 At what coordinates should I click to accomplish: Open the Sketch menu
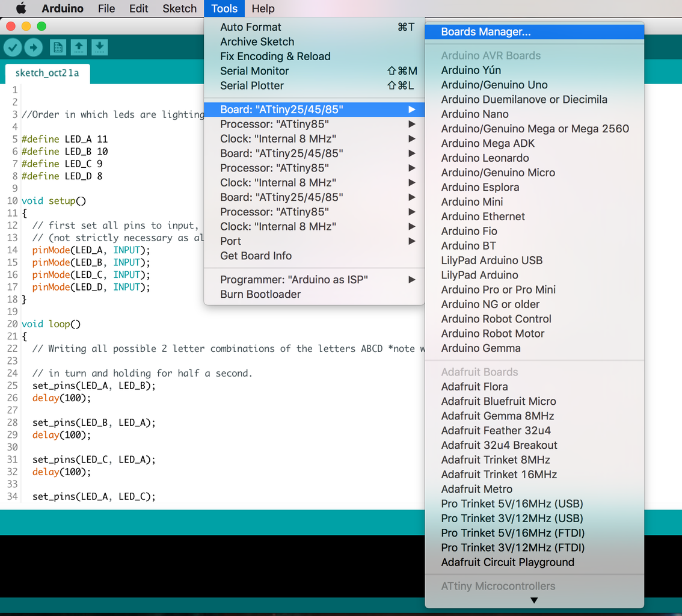point(179,8)
